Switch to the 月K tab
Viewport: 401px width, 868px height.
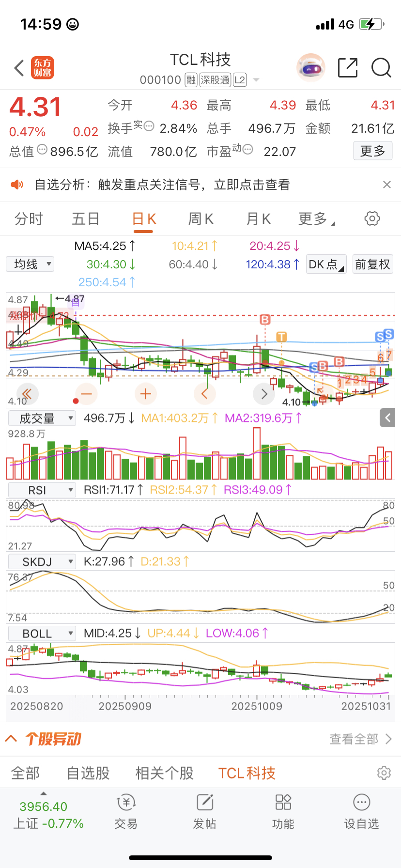[258, 219]
